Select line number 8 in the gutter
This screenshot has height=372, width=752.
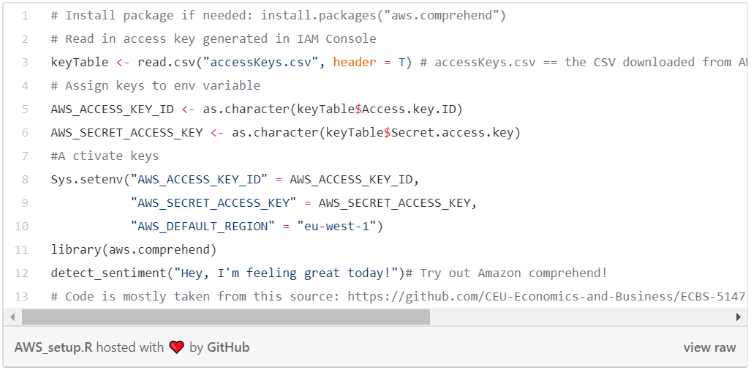pos(25,180)
